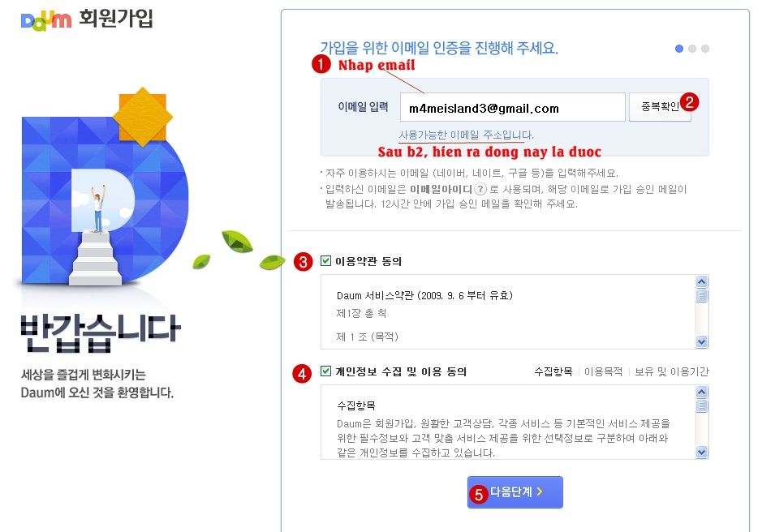Select the 수집항목 tab

pos(553,371)
